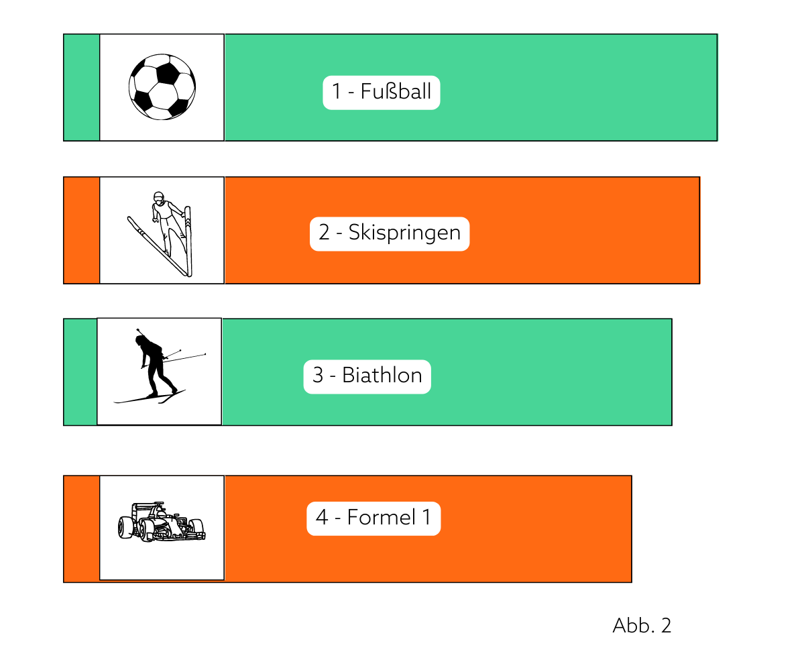This screenshot has height=672, width=806.
Task: Choose the "3 - Biathlon" label
Action: tap(367, 376)
